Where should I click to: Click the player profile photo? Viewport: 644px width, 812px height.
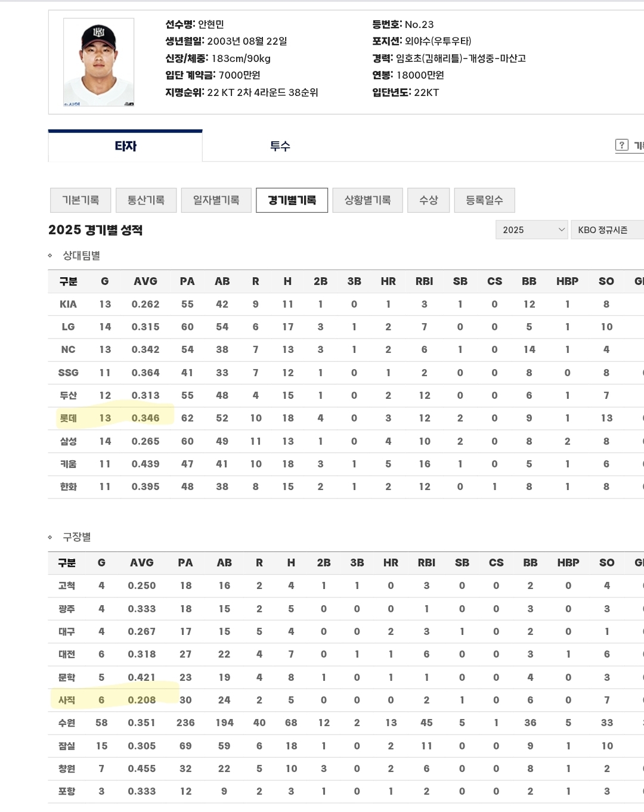tap(98, 63)
